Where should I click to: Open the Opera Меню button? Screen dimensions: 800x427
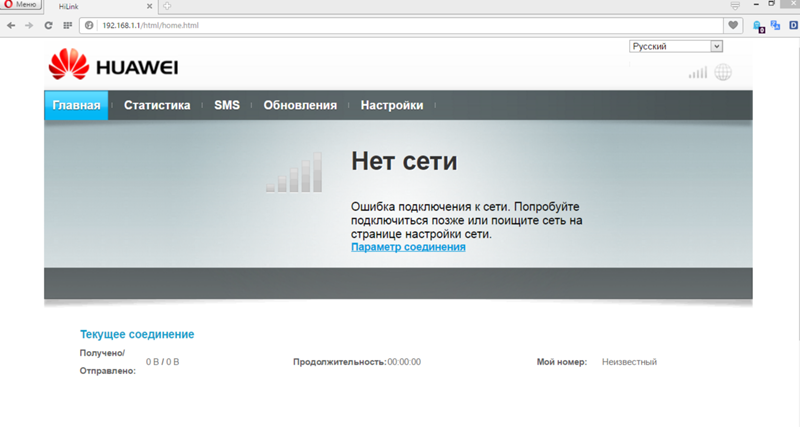pos(22,5)
